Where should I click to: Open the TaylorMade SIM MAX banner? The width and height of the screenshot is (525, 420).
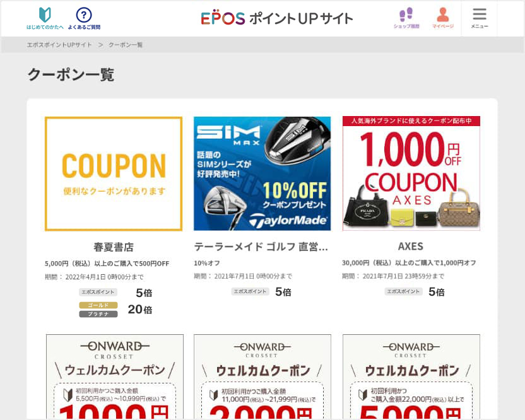coord(262,173)
